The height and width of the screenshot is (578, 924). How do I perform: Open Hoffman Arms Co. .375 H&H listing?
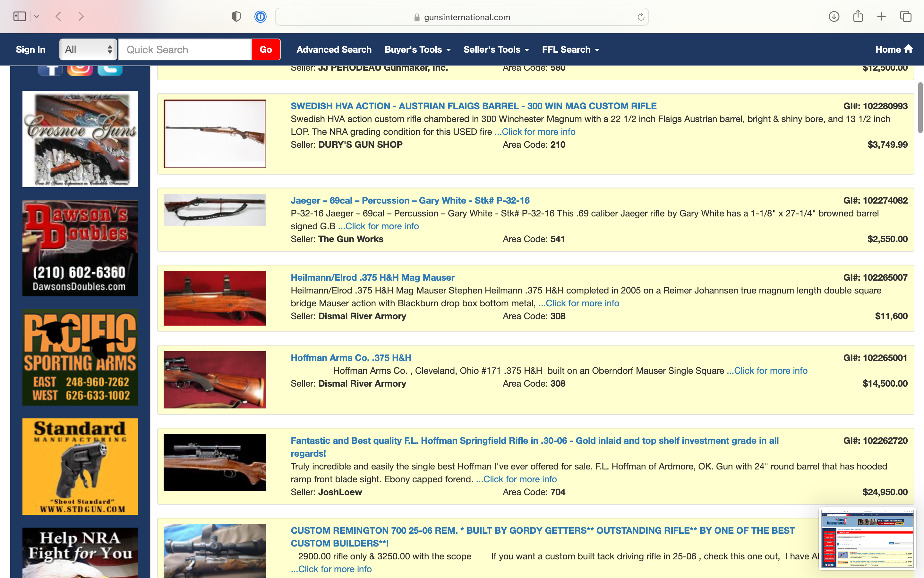[351, 358]
